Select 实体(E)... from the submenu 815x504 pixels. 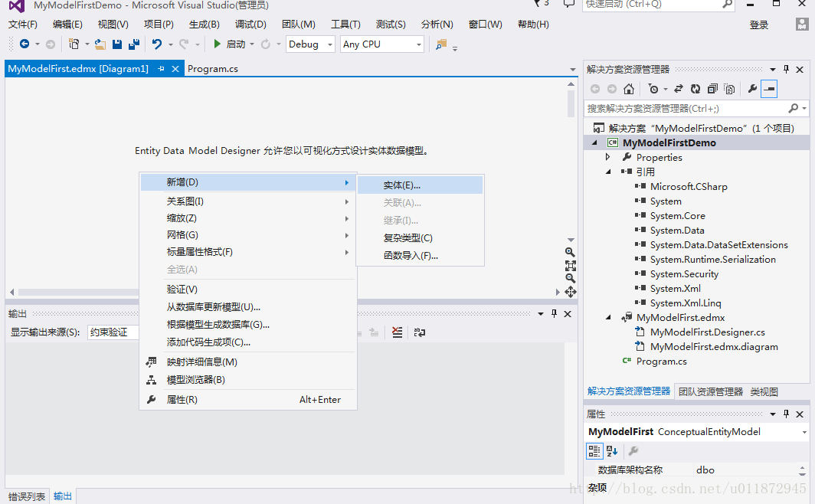click(x=420, y=185)
